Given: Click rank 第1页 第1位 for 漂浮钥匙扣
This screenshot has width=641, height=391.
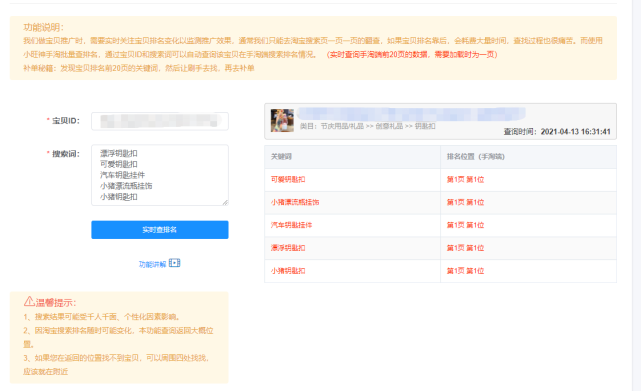Looking at the screenshot, I should [465, 248].
